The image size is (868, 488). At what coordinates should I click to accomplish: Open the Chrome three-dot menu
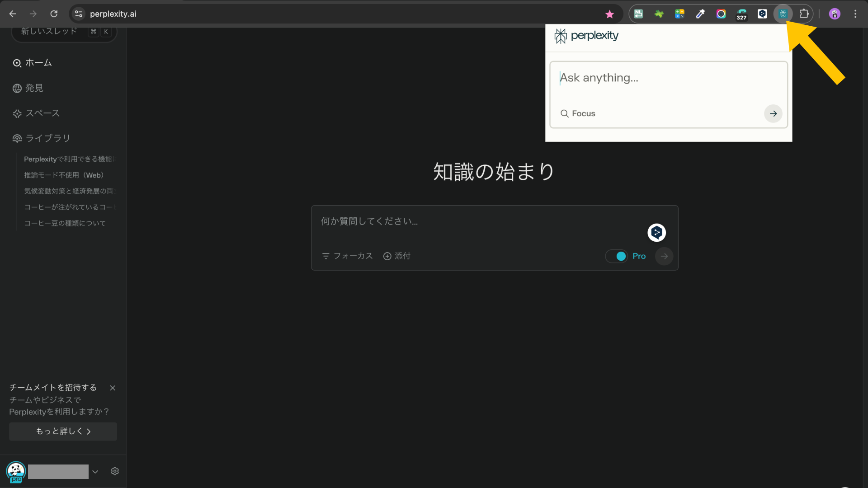855,14
